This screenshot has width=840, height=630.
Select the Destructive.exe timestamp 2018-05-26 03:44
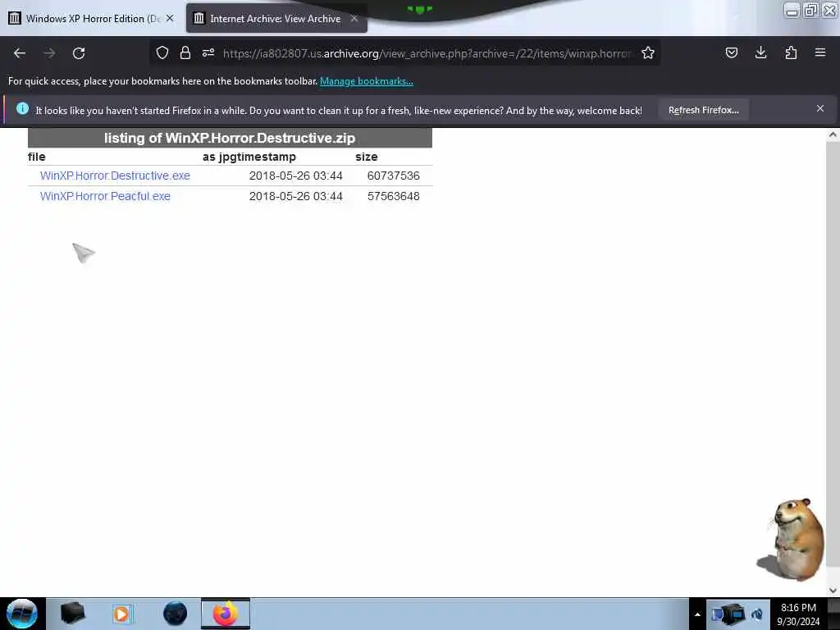[x=295, y=176]
